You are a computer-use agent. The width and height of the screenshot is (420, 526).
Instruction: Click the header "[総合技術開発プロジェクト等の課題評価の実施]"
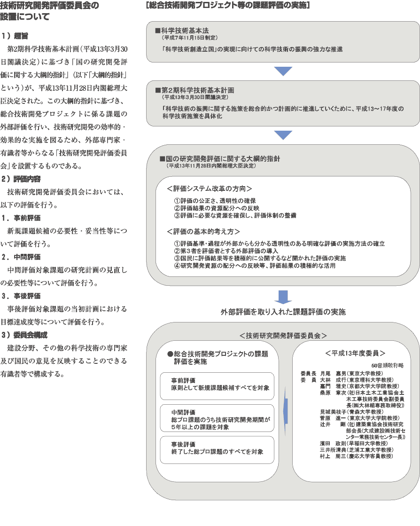[228, 5]
